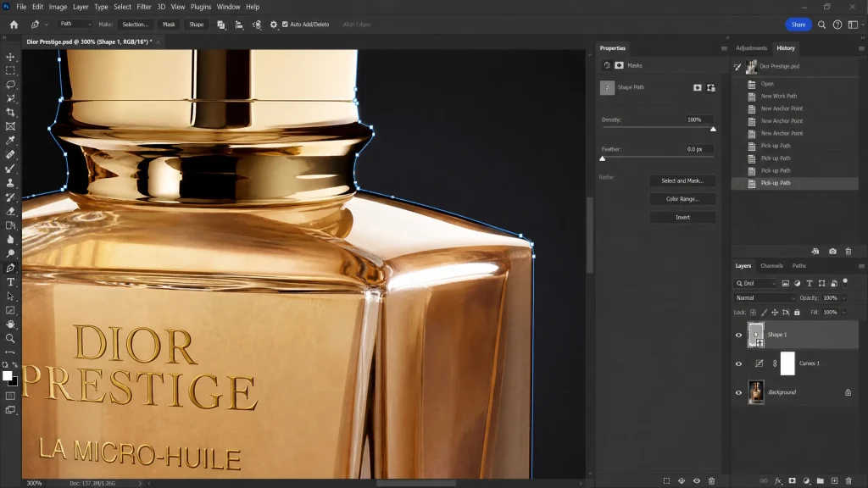The width and height of the screenshot is (868, 488).
Task: Add layer style fx icon
Action: [x=778, y=481]
